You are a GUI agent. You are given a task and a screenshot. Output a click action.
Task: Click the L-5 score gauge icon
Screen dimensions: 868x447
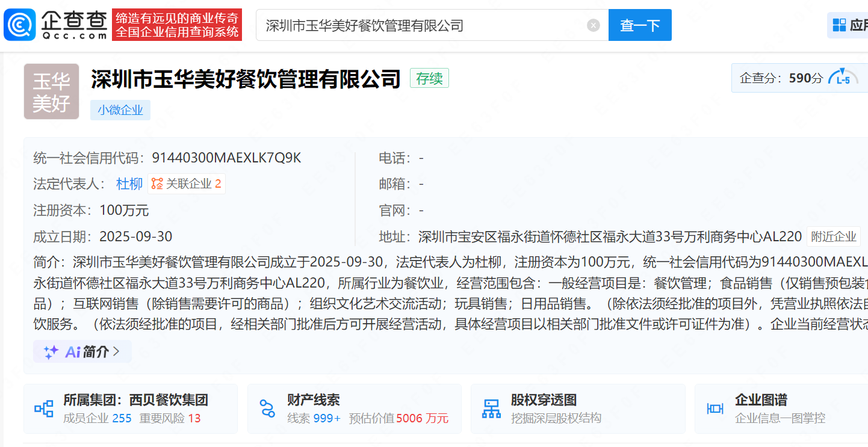[x=843, y=78]
